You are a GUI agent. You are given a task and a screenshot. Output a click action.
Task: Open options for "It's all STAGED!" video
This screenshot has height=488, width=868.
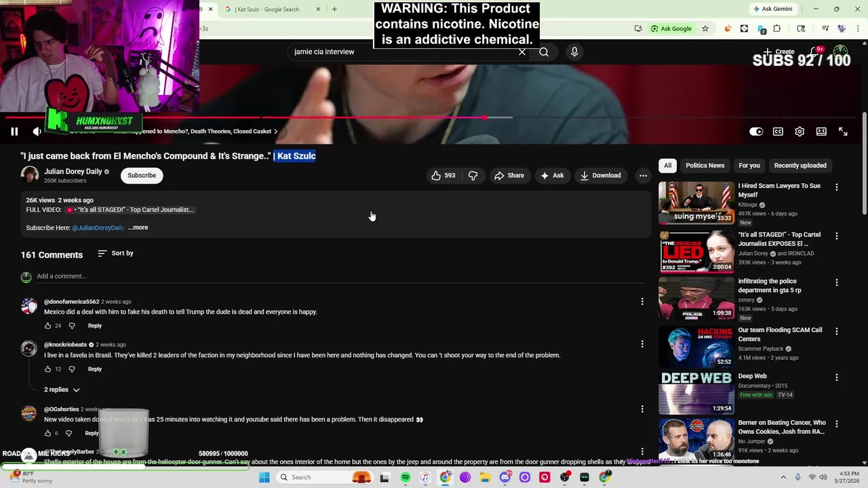point(837,236)
